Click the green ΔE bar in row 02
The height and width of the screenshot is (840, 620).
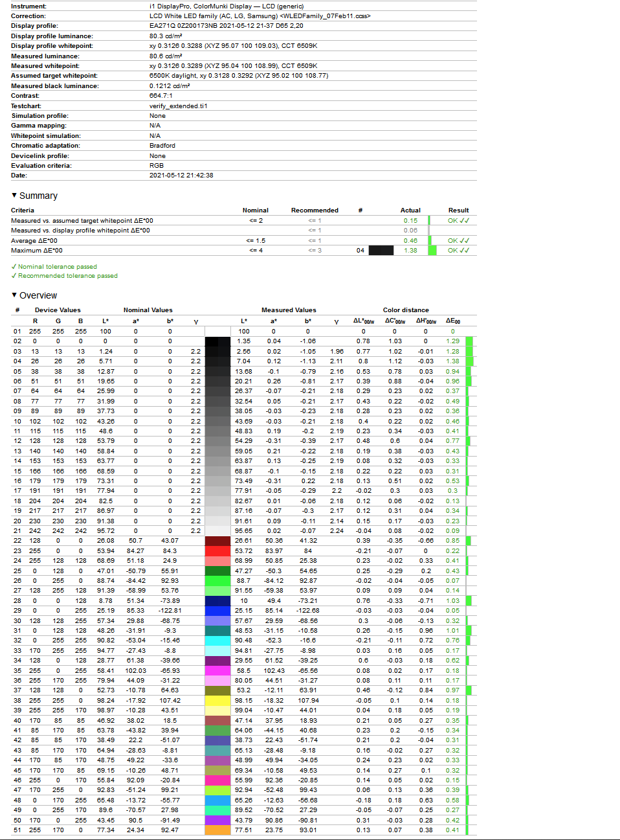click(469, 341)
